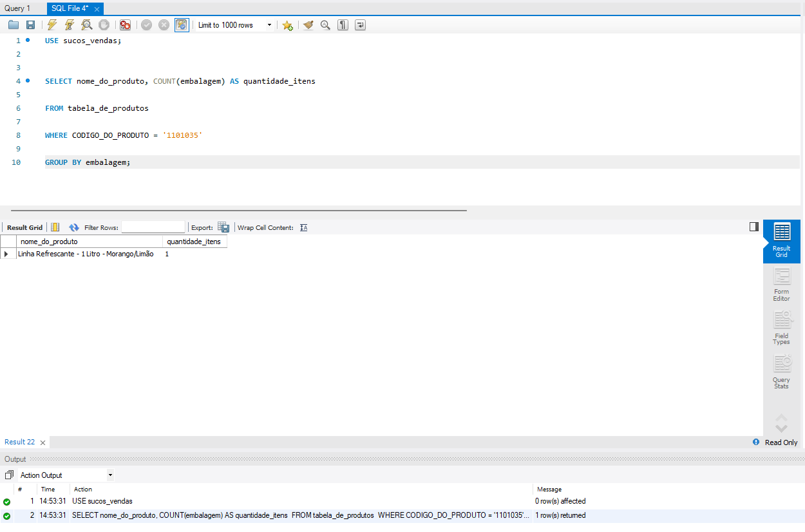Image resolution: width=805 pixels, height=532 pixels.
Task: Stop query execution hand icon
Action: point(104,25)
